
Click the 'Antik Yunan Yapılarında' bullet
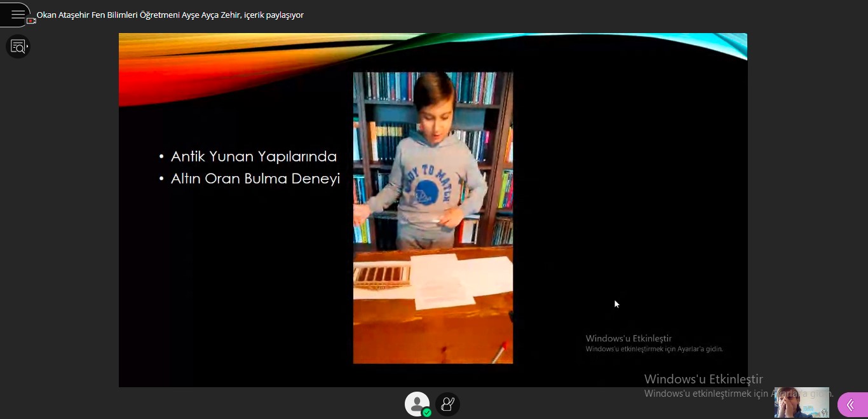[254, 156]
